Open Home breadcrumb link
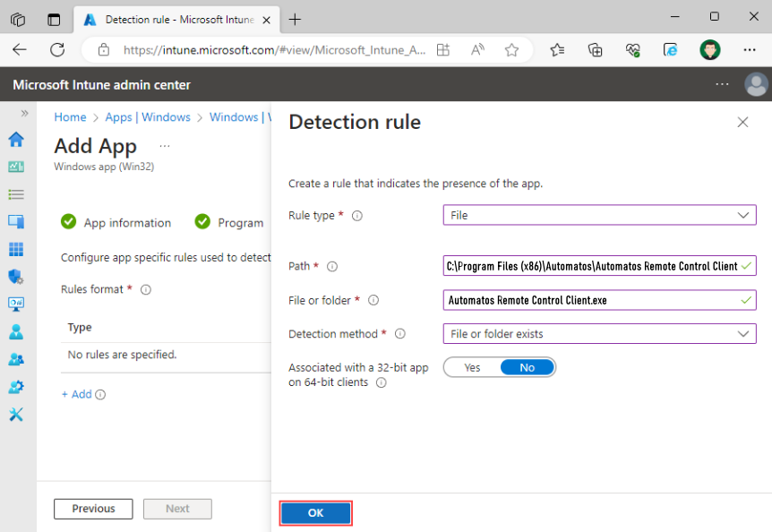Screen dimensions: 772x532 [x=70, y=117]
